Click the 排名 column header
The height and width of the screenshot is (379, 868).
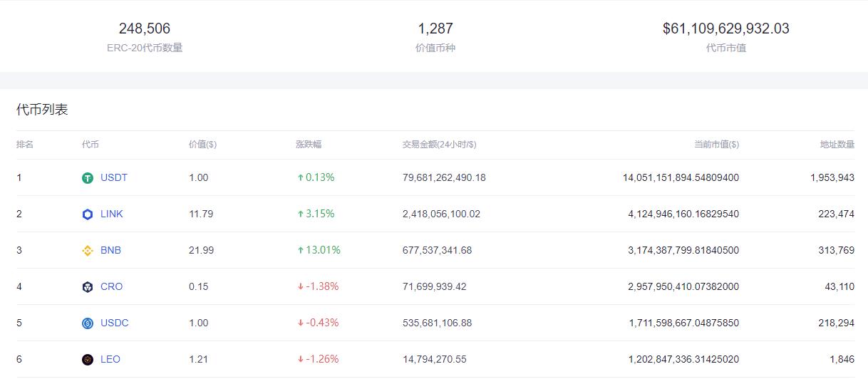pyautogui.click(x=25, y=144)
